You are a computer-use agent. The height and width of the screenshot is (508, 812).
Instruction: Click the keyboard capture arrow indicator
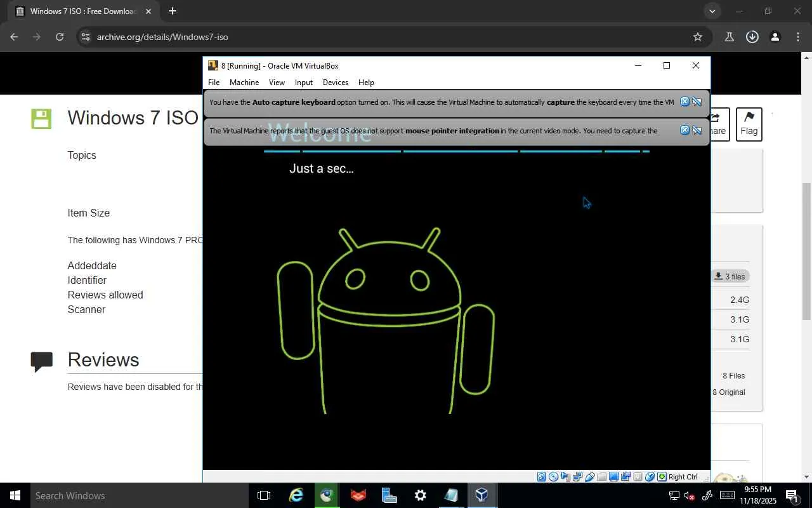tap(662, 477)
